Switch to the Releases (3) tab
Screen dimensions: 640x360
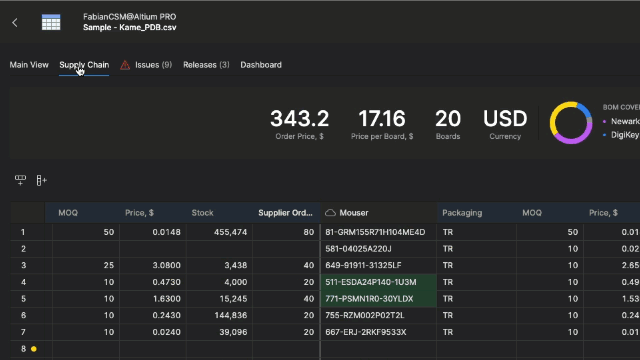206,65
